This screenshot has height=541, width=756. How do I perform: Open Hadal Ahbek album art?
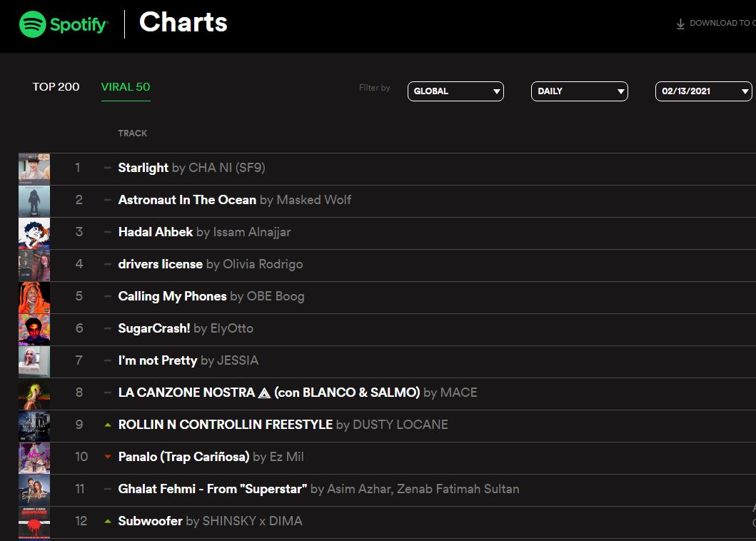[34, 233]
